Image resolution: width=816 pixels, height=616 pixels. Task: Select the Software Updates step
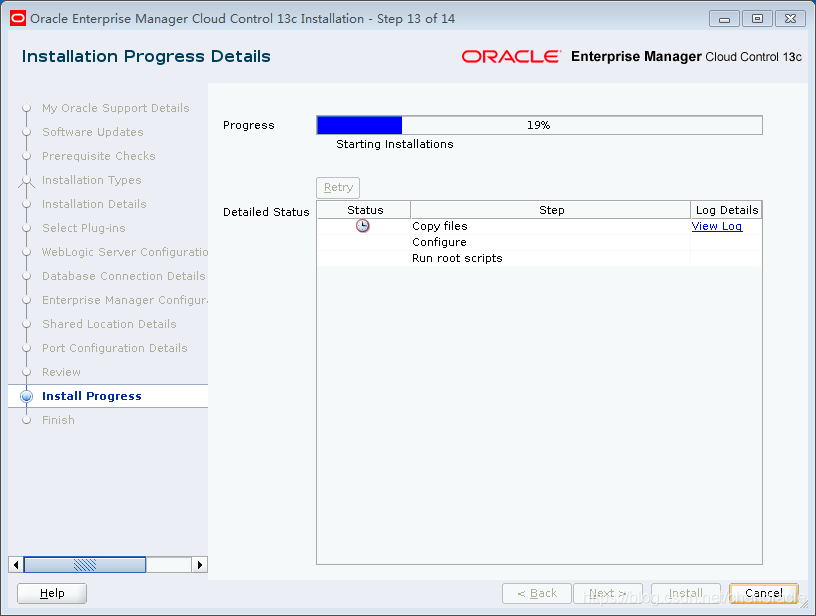(93, 132)
